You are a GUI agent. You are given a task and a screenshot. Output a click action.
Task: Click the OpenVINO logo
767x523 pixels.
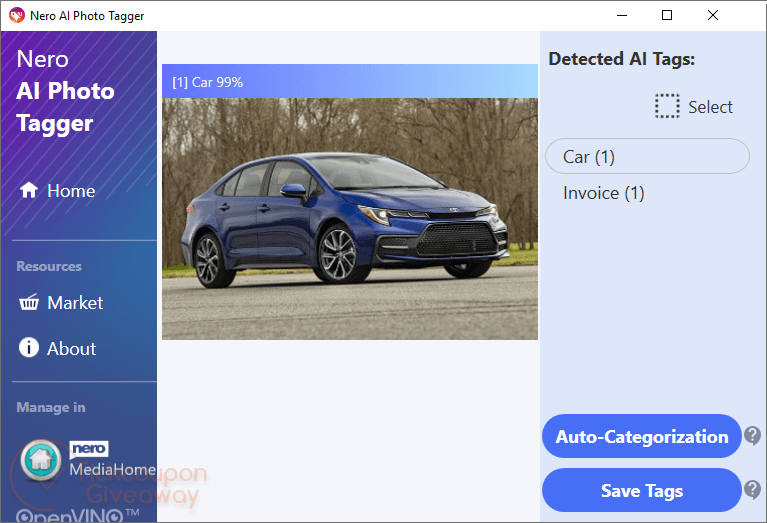click(x=77, y=515)
